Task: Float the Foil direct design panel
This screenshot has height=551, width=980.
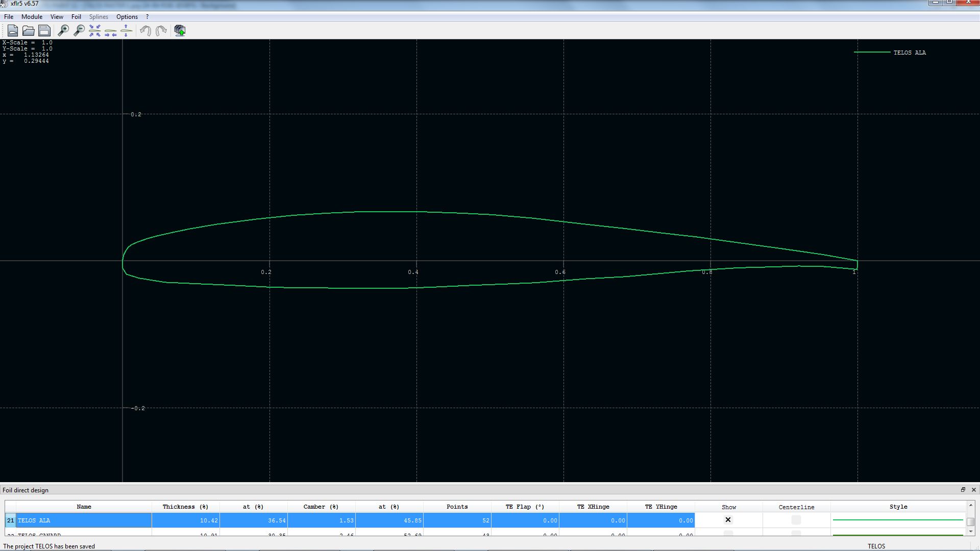Action: (963, 490)
